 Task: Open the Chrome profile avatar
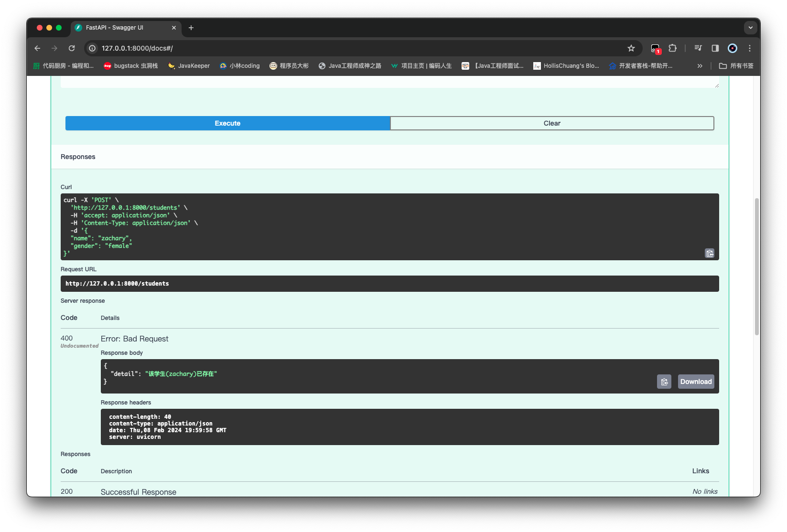[x=732, y=48]
